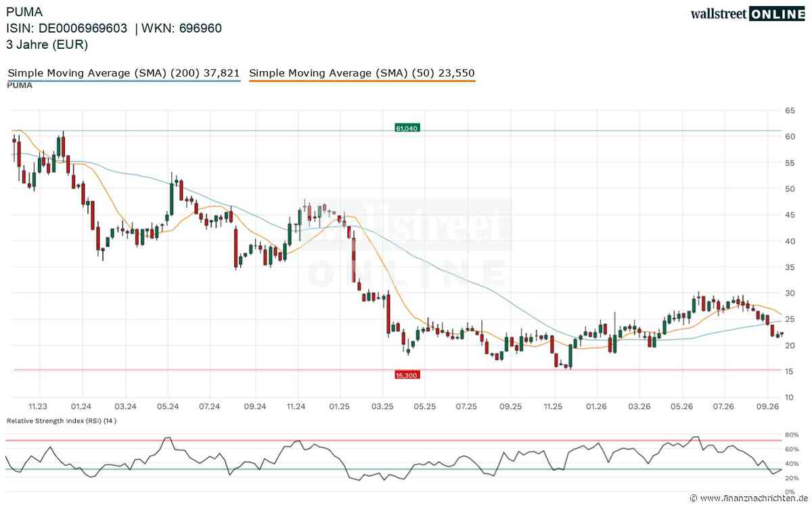Click the 50 price axis label
The width and height of the screenshot is (812, 508).
(x=790, y=188)
